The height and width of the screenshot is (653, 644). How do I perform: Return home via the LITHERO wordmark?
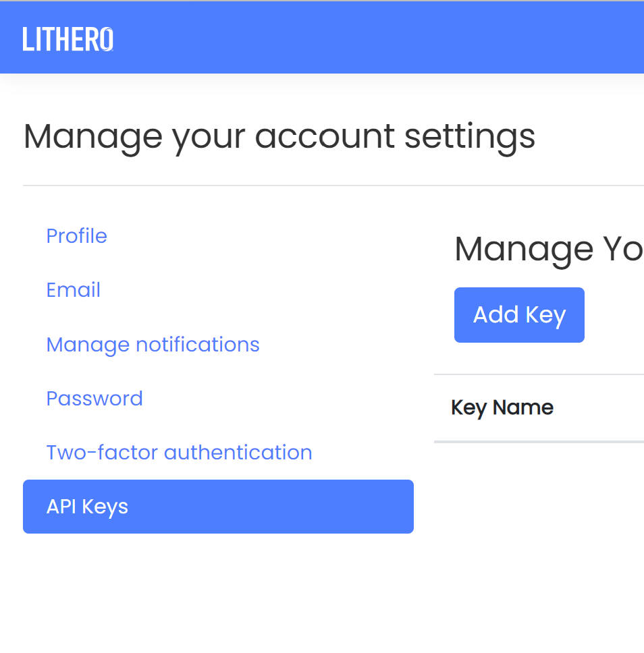coord(68,39)
